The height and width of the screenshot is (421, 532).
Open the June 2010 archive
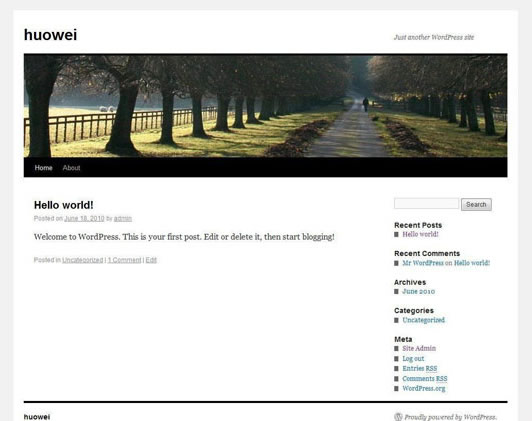[x=418, y=291]
